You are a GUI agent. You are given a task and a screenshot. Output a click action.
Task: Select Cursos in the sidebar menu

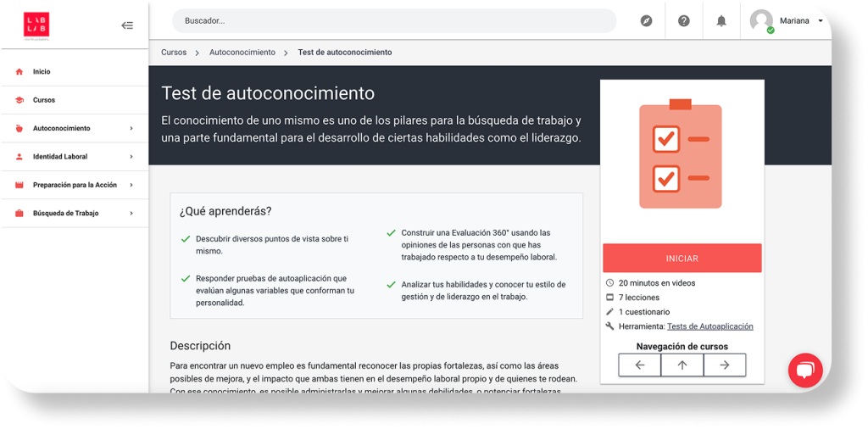[x=44, y=100]
